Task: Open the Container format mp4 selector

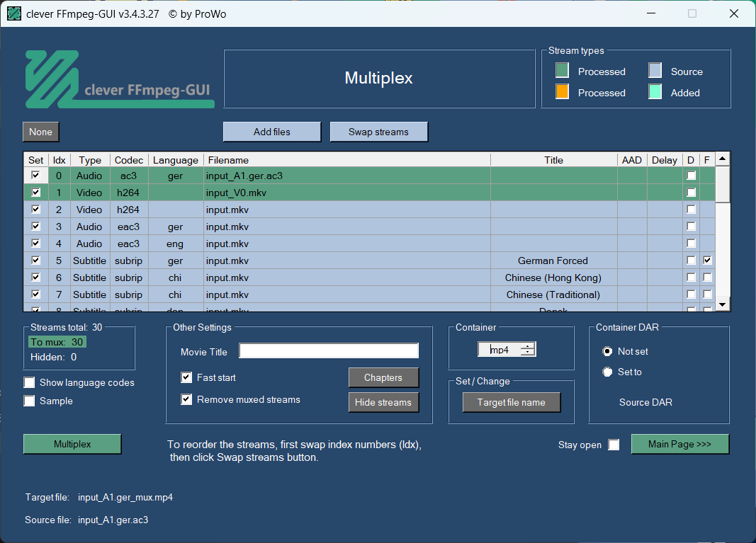Action: tap(507, 349)
